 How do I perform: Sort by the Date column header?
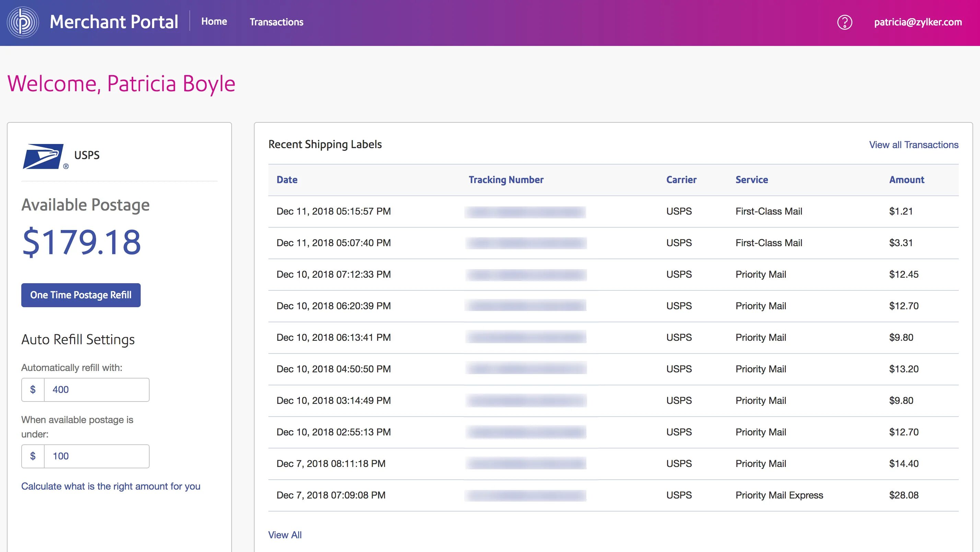pyautogui.click(x=287, y=180)
